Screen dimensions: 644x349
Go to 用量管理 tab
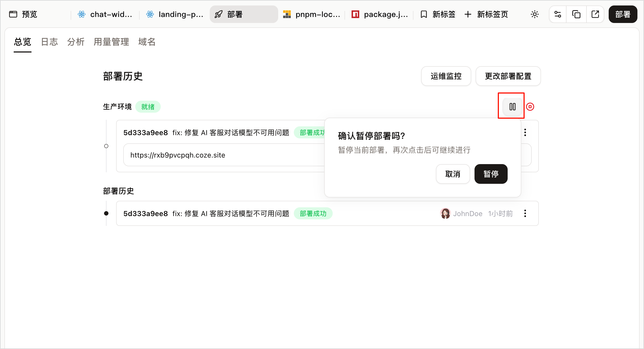(x=111, y=42)
